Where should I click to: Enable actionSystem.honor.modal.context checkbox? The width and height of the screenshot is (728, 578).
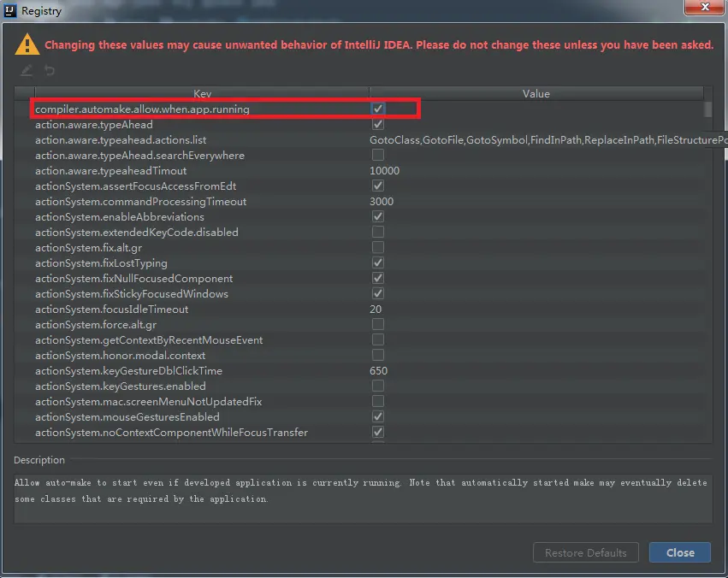coord(378,355)
